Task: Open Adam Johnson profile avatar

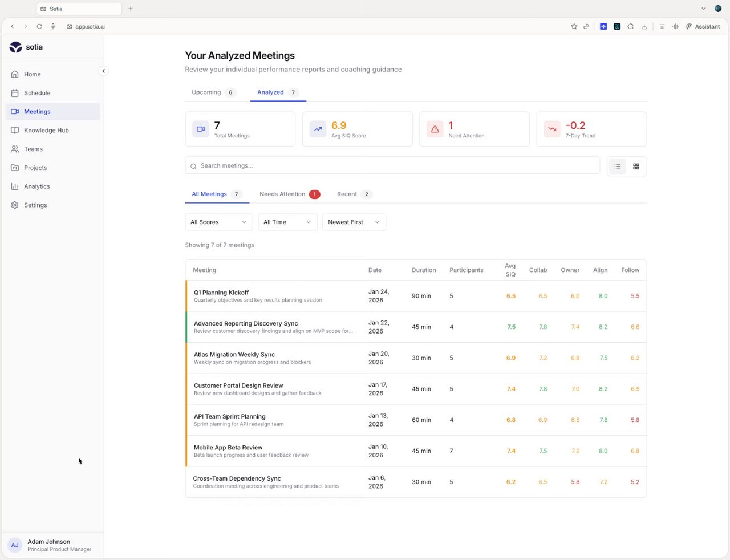Action: tap(15, 545)
